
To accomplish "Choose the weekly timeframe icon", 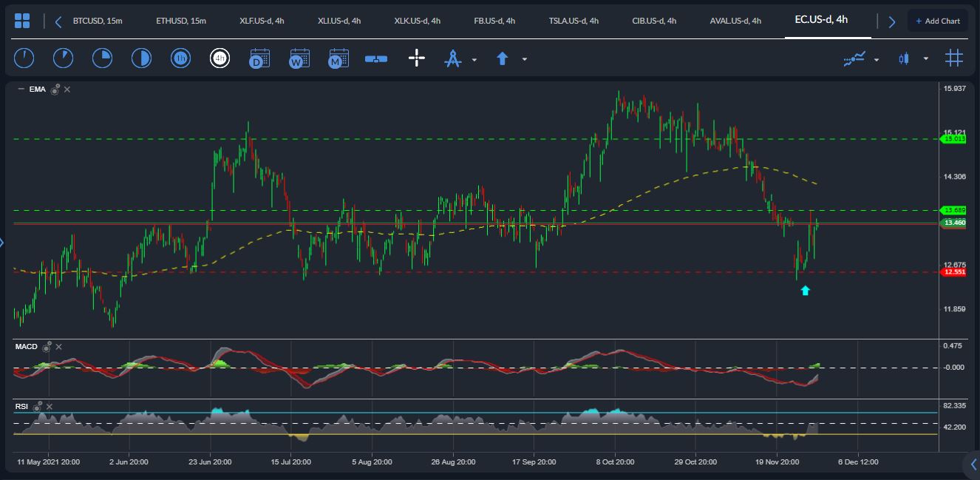I will pyautogui.click(x=299, y=58).
